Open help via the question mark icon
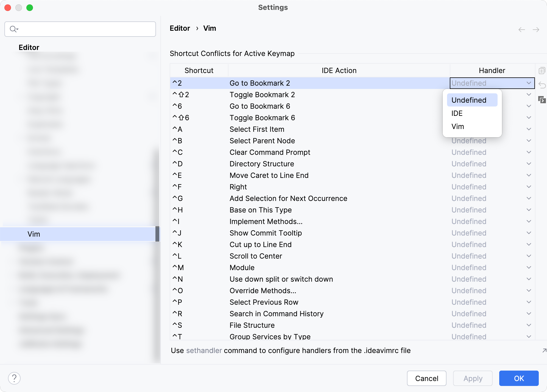Viewport: 547px width, 392px height. pos(14,378)
